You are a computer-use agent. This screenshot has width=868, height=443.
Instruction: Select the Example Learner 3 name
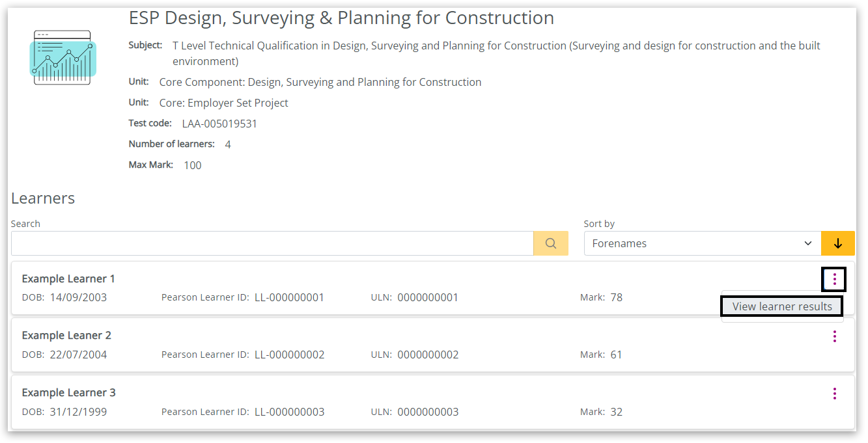[68, 393]
